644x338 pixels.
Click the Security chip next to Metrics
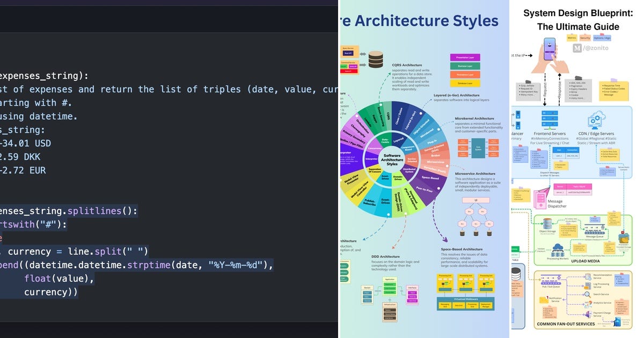586,38
